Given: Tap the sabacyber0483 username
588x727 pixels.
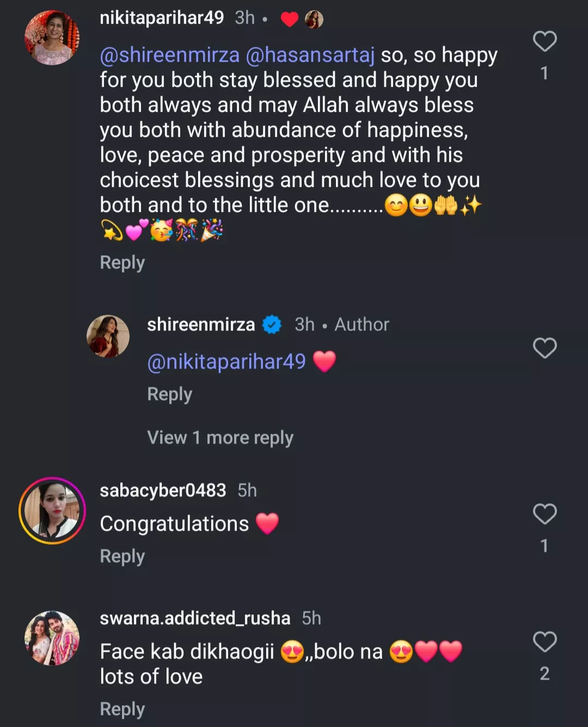Looking at the screenshot, I should point(163,490).
